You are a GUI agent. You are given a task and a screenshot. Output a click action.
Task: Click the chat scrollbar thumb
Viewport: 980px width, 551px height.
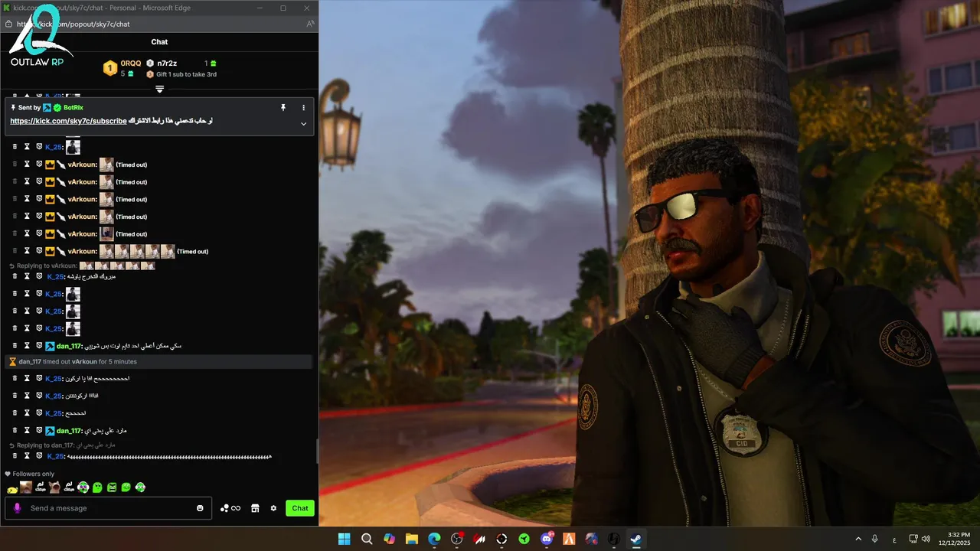point(317,452)
